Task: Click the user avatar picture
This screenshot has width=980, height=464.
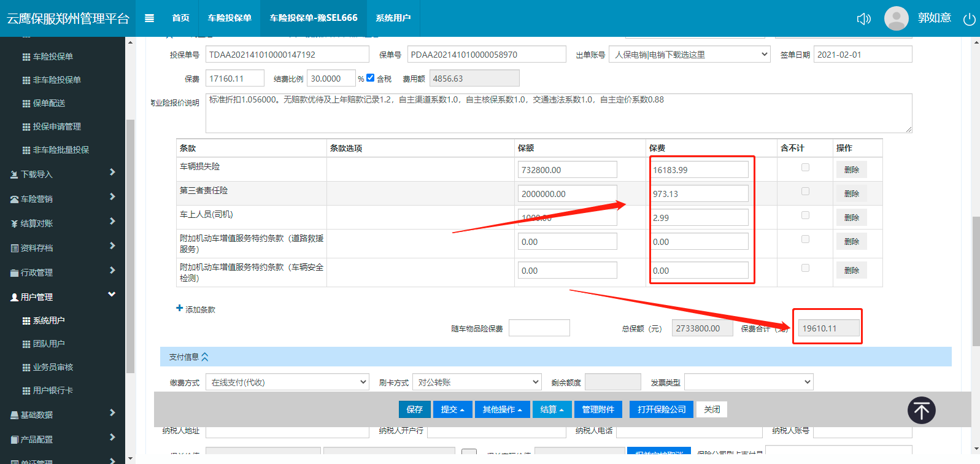Action: (896, 18)
